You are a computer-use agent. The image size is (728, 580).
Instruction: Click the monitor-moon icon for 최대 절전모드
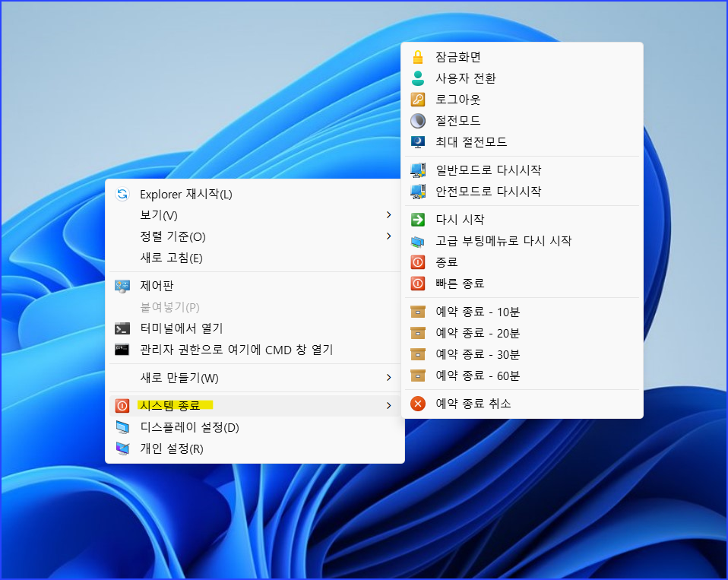[418, 142]
